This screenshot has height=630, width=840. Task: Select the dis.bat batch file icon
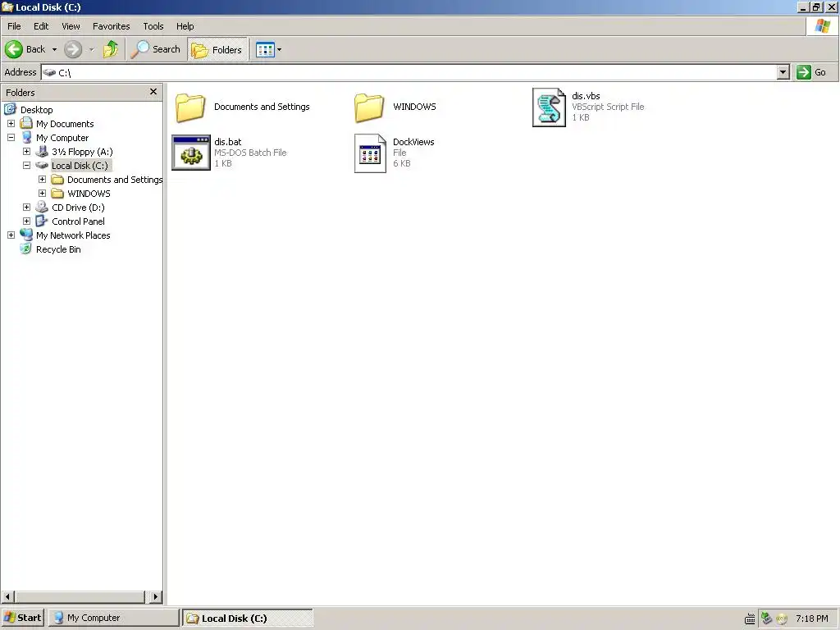[x=191, y=153]
